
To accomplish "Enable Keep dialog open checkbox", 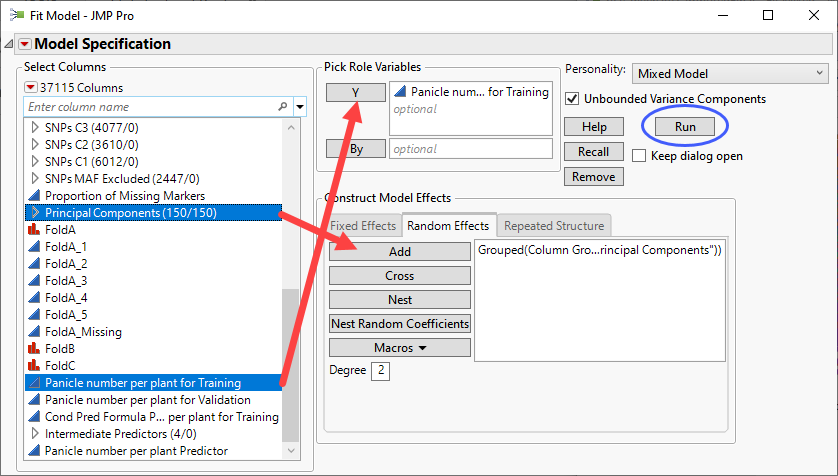I will point(640,156).
